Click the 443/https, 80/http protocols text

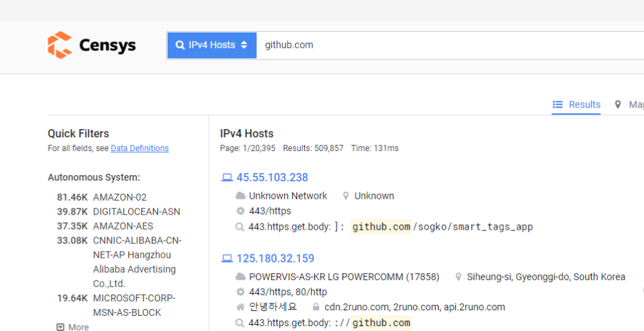click(x=288, y=292)
